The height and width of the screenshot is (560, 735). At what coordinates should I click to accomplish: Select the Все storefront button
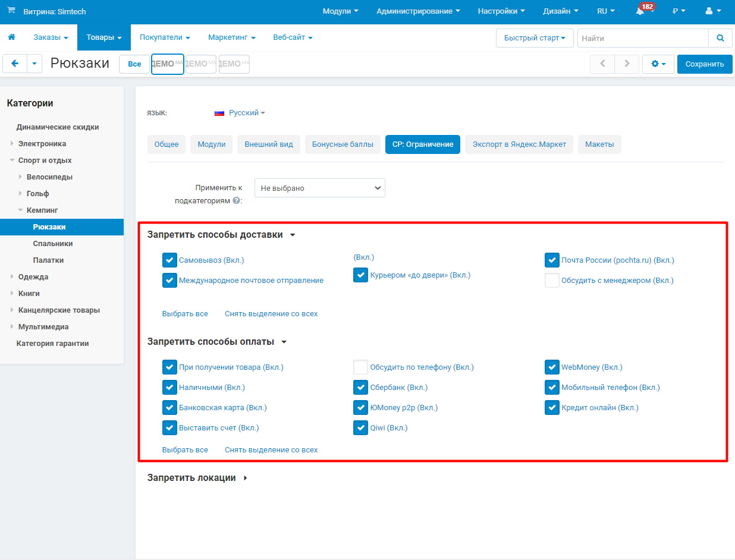(x=134, y=64)
